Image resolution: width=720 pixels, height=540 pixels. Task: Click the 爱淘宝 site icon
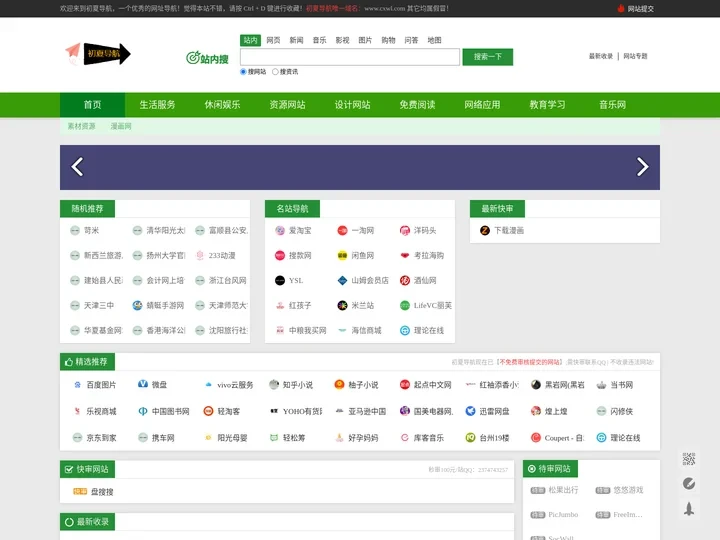click(280, 231)
